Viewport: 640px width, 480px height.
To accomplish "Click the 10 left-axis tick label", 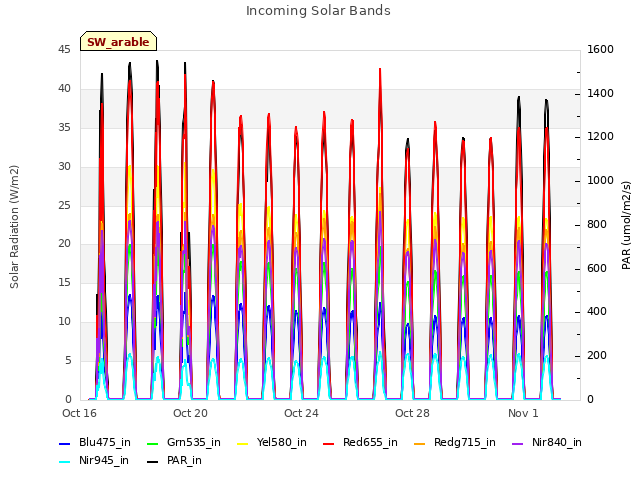I will tap(64, 322).
